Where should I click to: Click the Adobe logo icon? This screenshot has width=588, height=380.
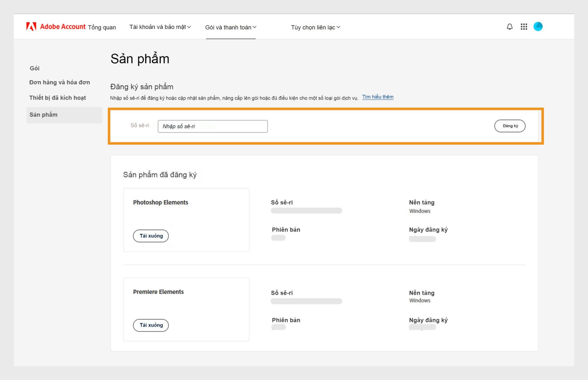(x=31, y=27)
